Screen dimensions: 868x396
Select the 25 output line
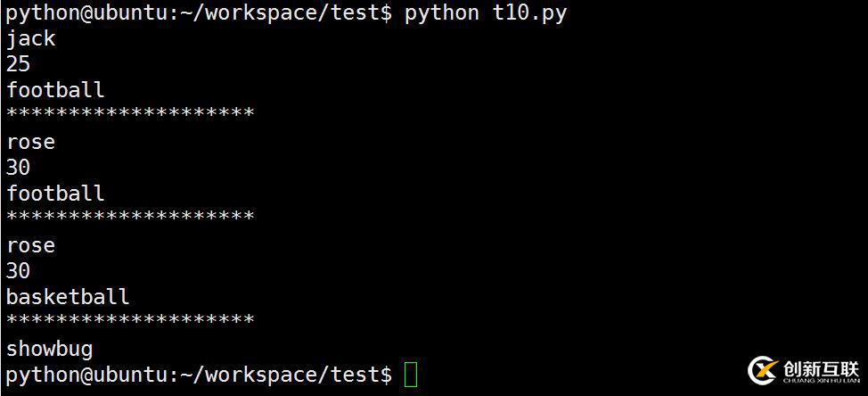(19, 64)
